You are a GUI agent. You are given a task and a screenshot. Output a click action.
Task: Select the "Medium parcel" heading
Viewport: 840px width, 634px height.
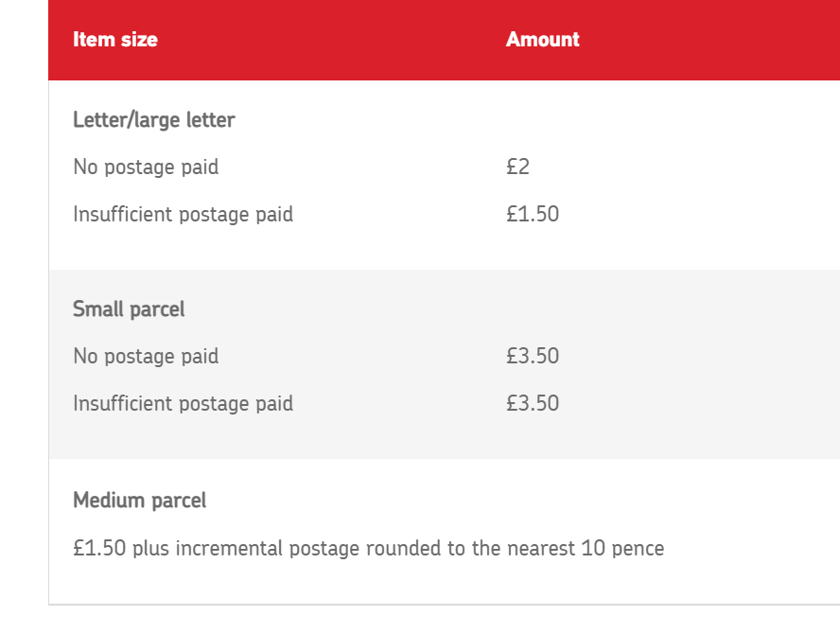tap(139, 501)
